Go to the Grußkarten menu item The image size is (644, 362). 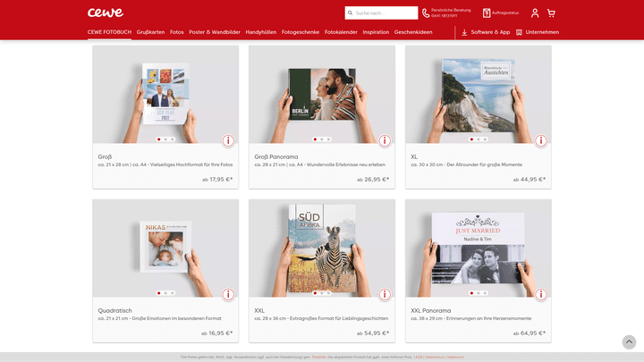point(150,32)
